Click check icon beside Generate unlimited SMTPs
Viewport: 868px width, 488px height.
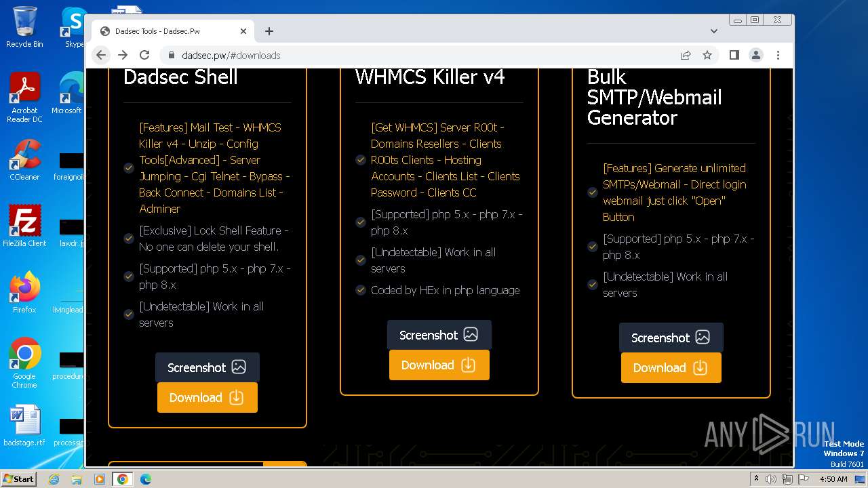[x=593, y=192]
